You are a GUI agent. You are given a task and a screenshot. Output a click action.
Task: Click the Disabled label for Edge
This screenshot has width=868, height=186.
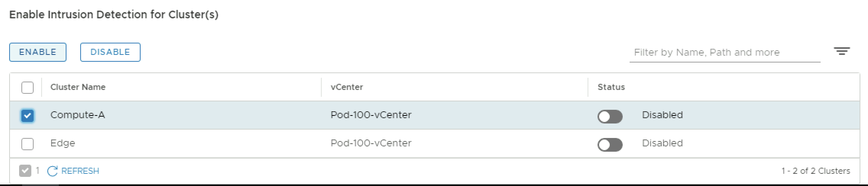662,143
